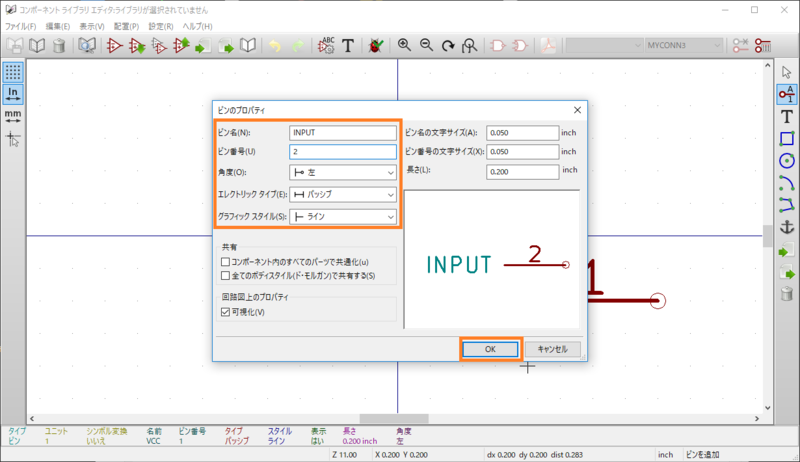The width and height of the screenshot is (800, 462).
Task: Check コンポーネント内のすべてのパーツで共通化 checkbox
Action: [226, 262]
